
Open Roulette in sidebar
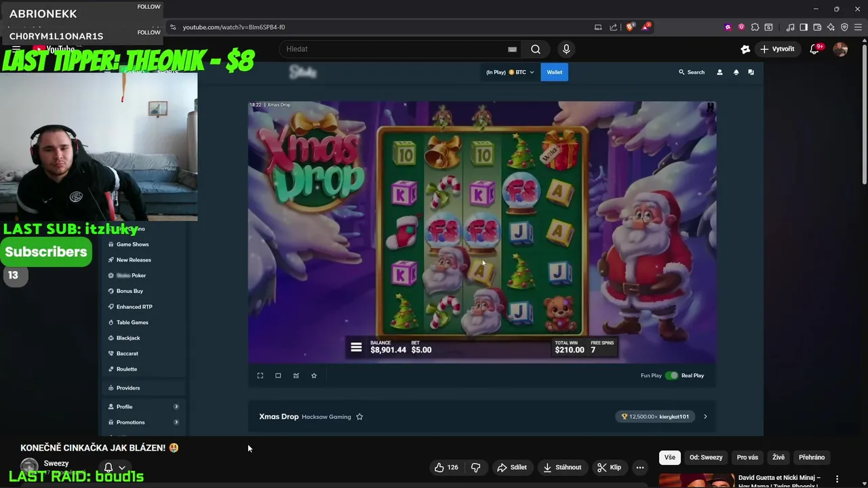tap(127, 369)
